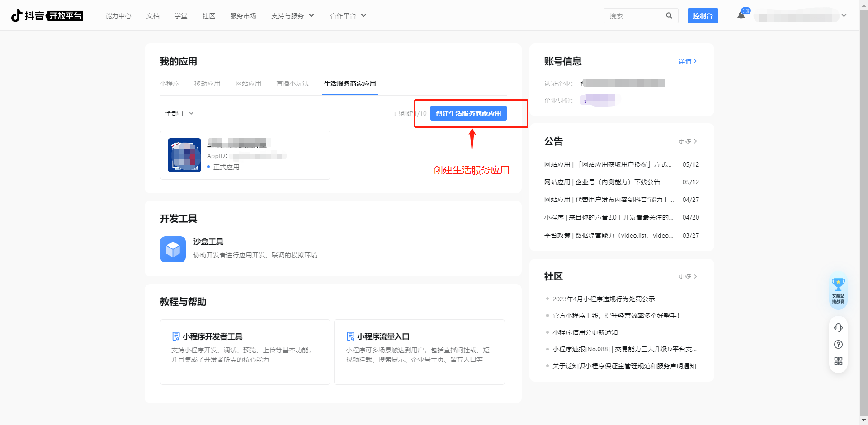Open announcement 网站应用获取用户授权 方式
The image size is (868, 425).
point(608,164)
